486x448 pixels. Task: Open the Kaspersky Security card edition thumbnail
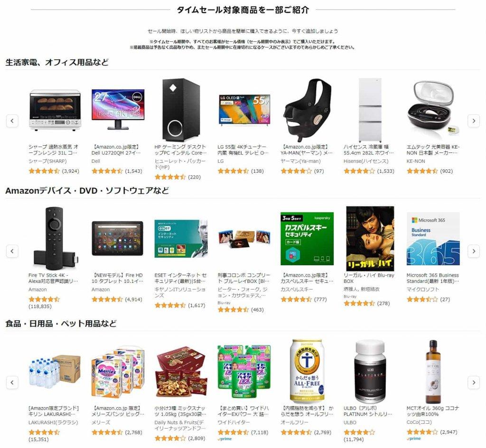pyautogui.click(x=307, y=239)
